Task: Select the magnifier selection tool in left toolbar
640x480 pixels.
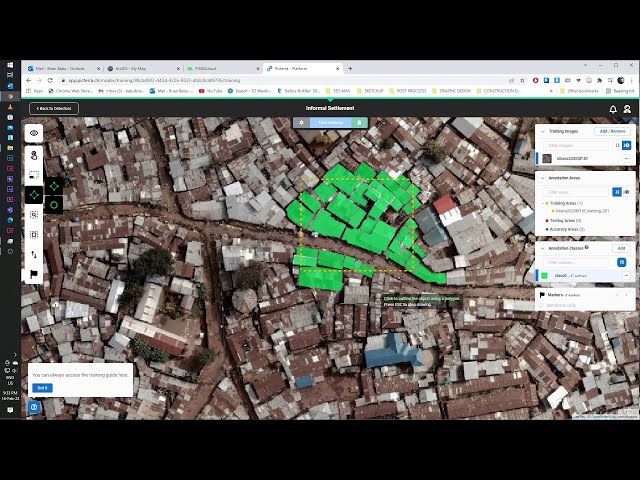Action: click(34, 215)
